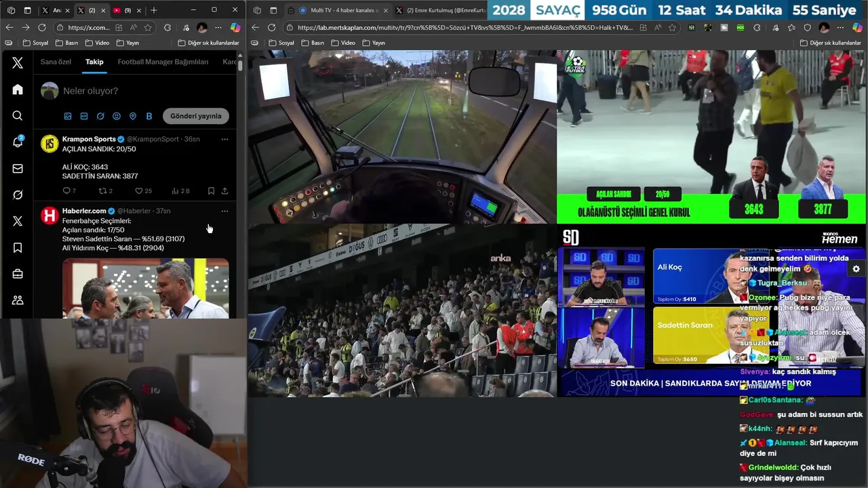View analytics of Krampon Sports post
This screenshot has width=868, height=488.
[180, 191]
